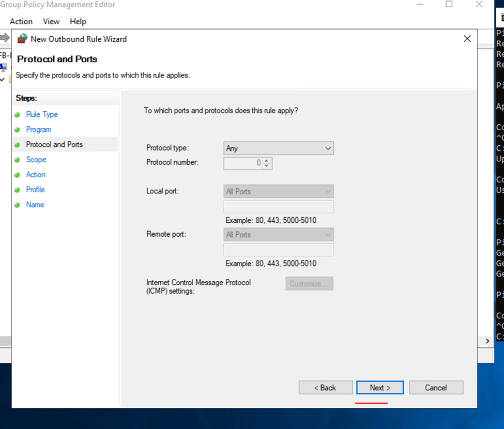Jump to the Program step link

coord(39,130)
